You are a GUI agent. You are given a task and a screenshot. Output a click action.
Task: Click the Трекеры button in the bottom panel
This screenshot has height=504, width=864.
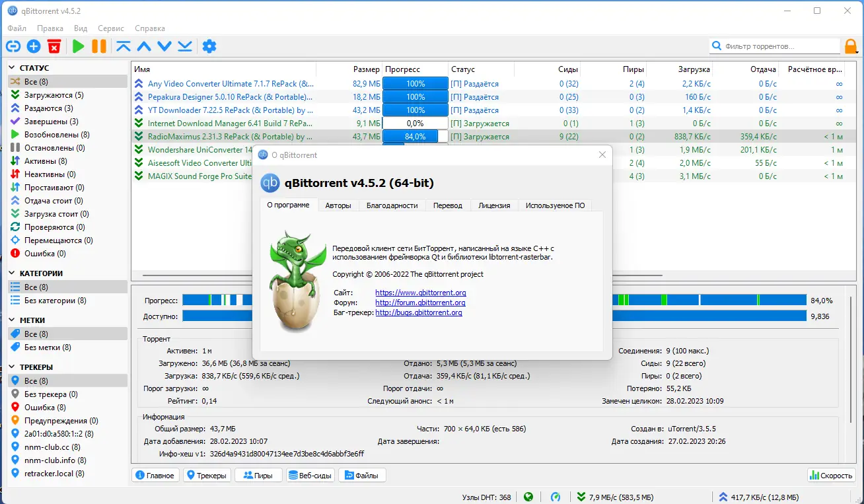tap(207, 476)
